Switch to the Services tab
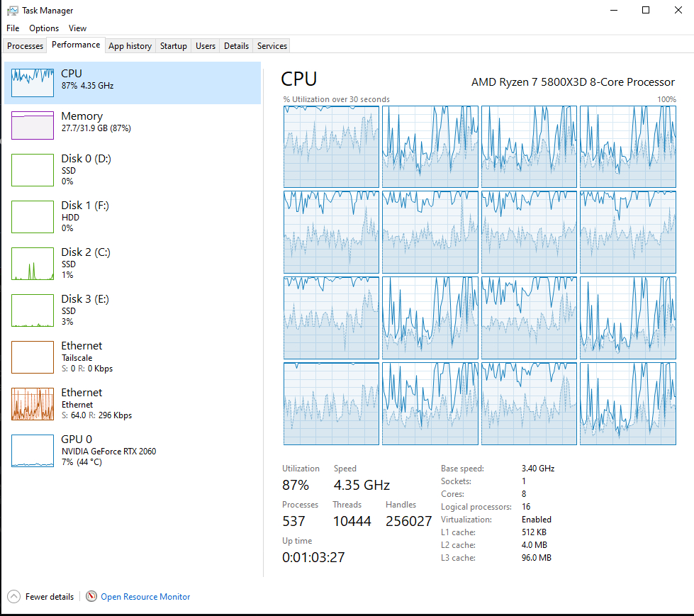The height and width of the screenshot is (616, 694). coord(272,46)
